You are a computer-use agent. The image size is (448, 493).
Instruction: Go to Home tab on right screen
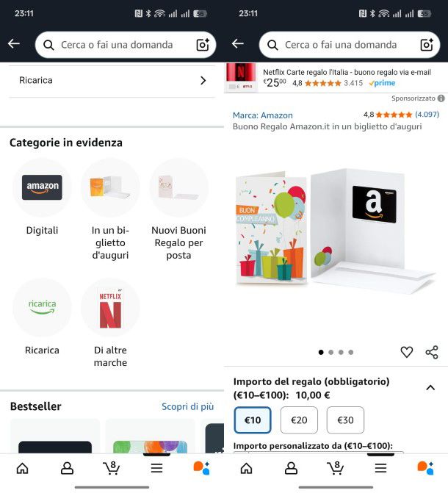[x=246, y=468]
